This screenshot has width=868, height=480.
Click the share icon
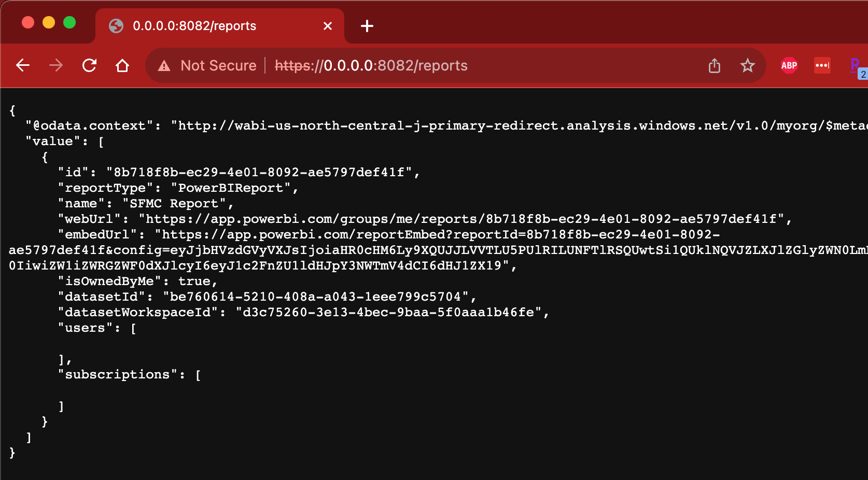click(715, 65)
